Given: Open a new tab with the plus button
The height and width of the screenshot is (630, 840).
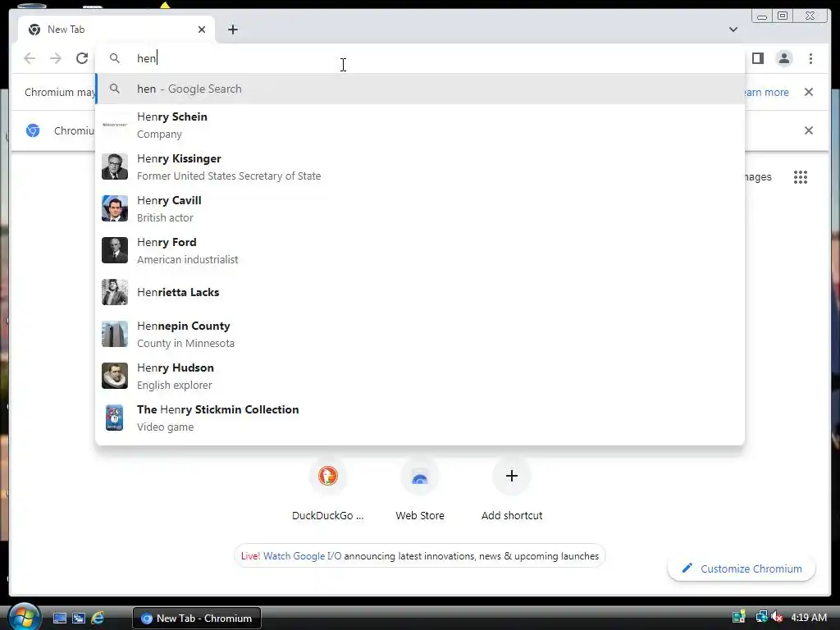Looking at the screenshot, I should tap(232, 30).
